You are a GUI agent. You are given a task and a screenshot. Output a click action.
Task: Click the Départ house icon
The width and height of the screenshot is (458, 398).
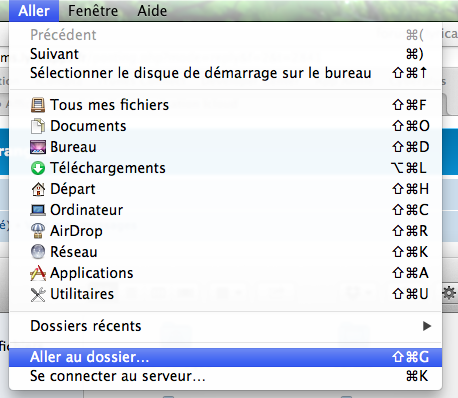38,189
